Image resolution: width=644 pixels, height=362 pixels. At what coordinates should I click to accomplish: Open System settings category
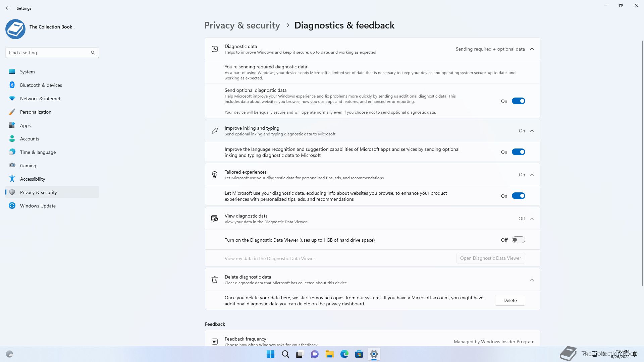click(52, 72)
